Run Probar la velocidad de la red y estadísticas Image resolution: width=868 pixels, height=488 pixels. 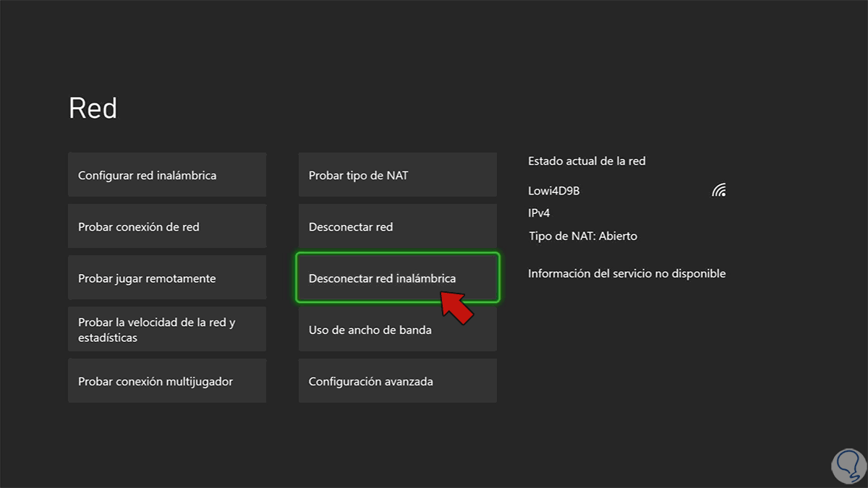coord(167,330)
